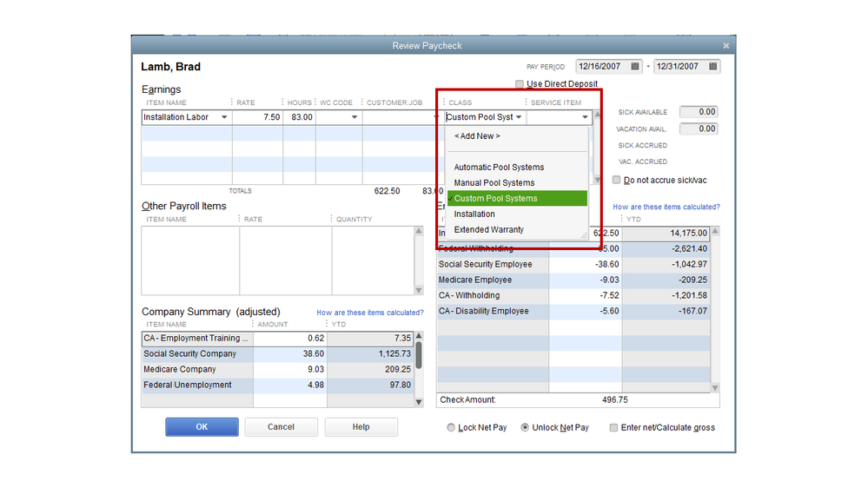
Task: Select the CA - Disability Employee row
Action: coord(573,311)
